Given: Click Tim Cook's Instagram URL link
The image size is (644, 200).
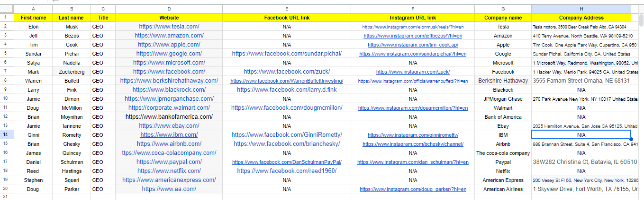Looking at the screenshot, I should [x=413, y=45].
